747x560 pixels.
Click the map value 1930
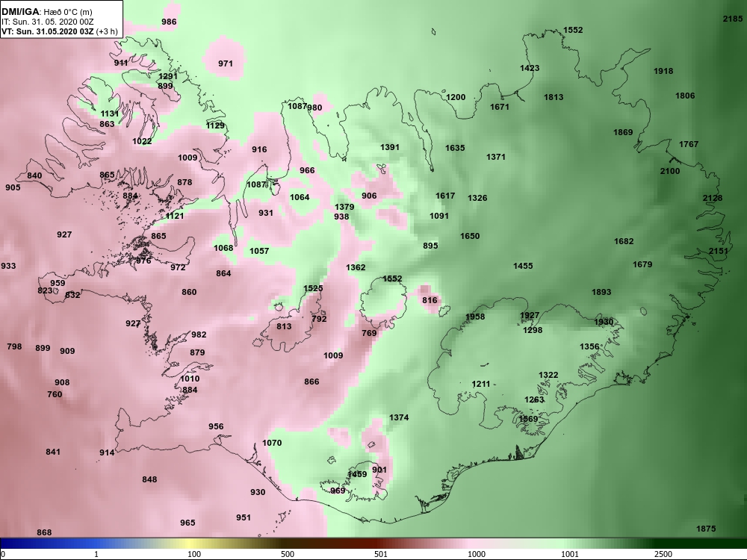(x=604, y=322)
